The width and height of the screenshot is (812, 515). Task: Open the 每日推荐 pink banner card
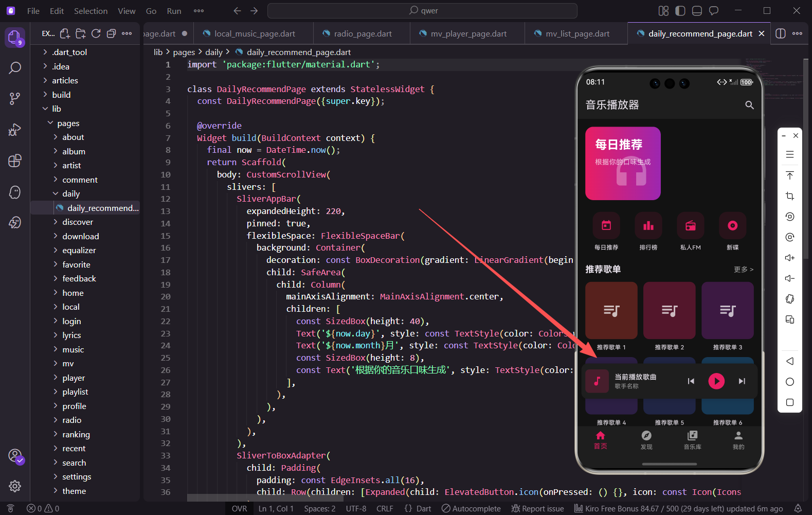click(x=623, y=164)
